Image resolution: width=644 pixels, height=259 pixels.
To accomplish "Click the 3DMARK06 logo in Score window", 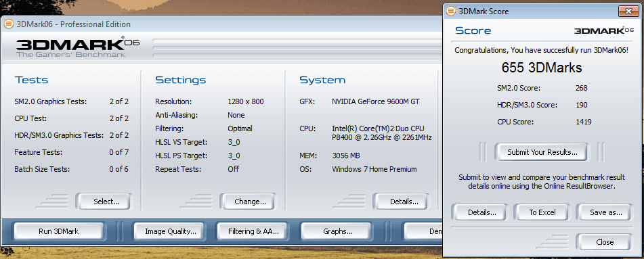I will coord(604,31).
